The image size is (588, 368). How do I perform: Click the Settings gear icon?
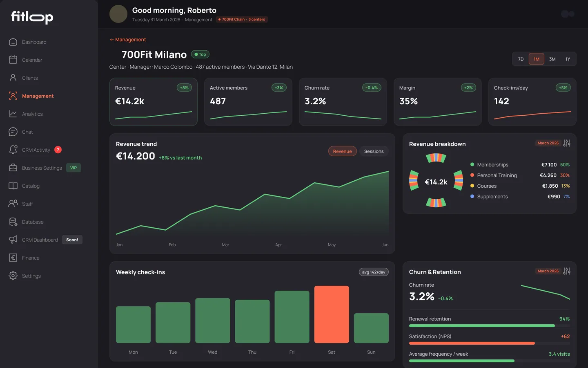[x=13, y=276]
